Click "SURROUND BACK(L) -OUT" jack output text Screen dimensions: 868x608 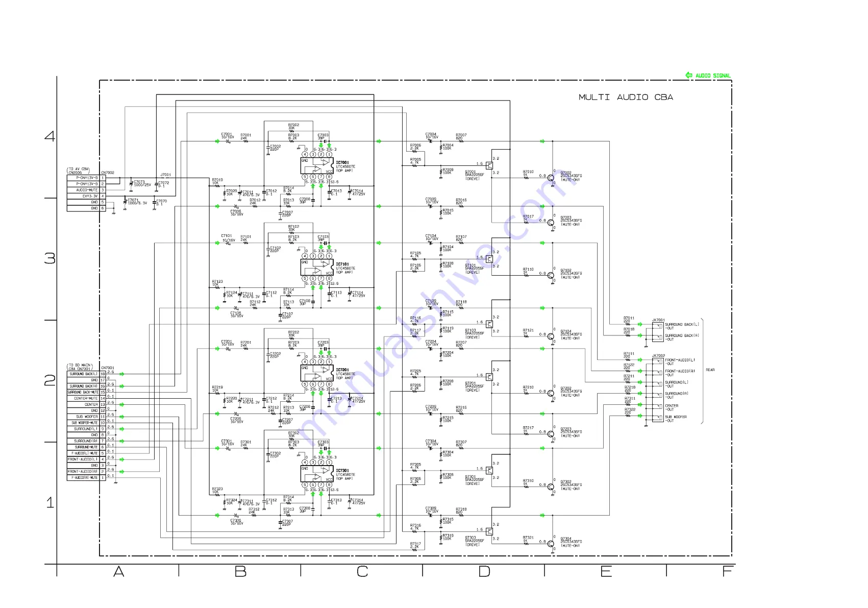[x=682, y=326]
